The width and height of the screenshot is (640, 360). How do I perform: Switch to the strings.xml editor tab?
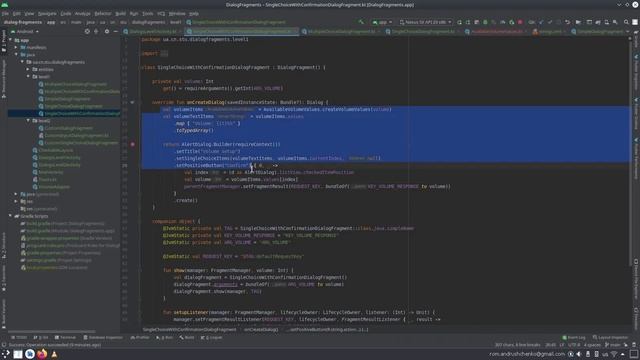coord(550,31)
